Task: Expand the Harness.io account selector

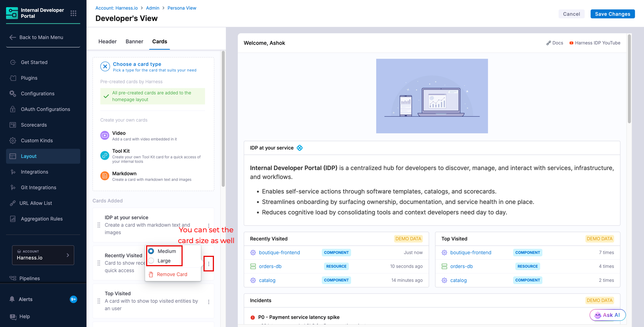Action: coord(43,255)
